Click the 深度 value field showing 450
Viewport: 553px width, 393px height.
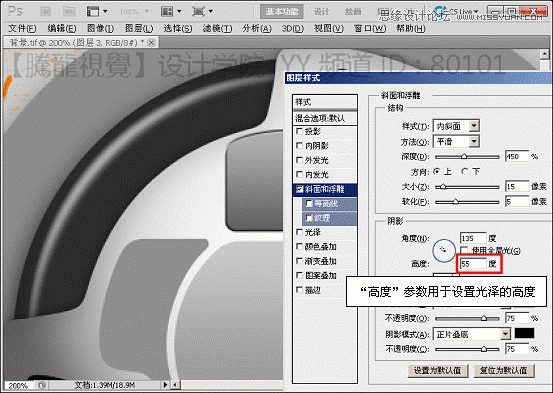coord(517,156)
